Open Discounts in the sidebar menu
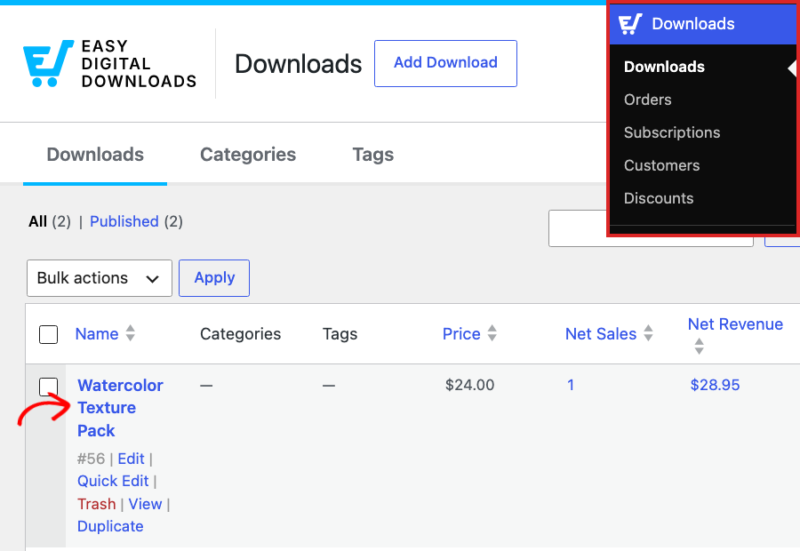 [x=659, y=198]
